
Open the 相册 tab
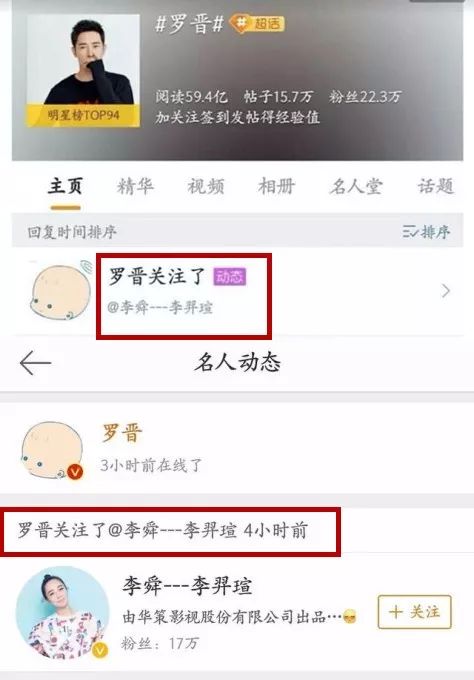276,186
